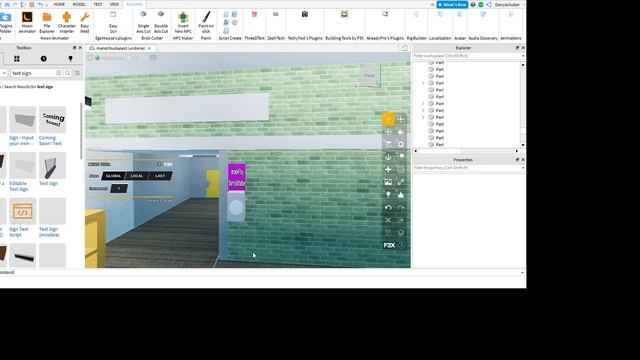Click the Toolbox text sign search field

tap(33, 73)
